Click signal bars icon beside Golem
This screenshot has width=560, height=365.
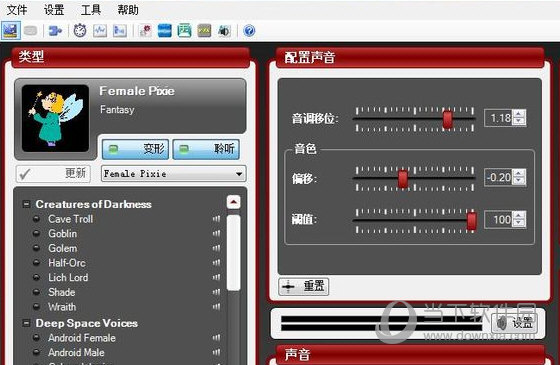pos(216,248)
